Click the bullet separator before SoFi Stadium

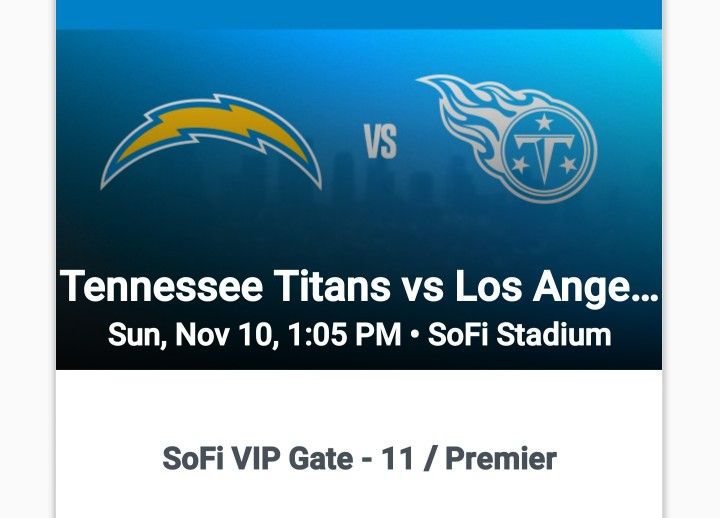pyautogui.click(x=414, y=335)
